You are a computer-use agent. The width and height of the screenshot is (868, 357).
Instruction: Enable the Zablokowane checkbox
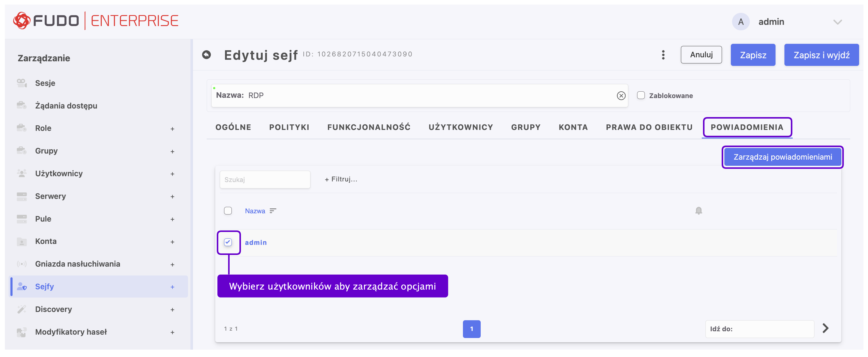point(641,95)
